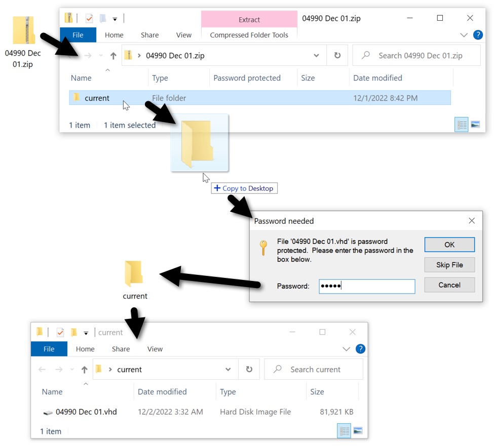Open the current folder icon on desktop
The width and height of the screenshot is (494, 448).
(x=135, y=279)
